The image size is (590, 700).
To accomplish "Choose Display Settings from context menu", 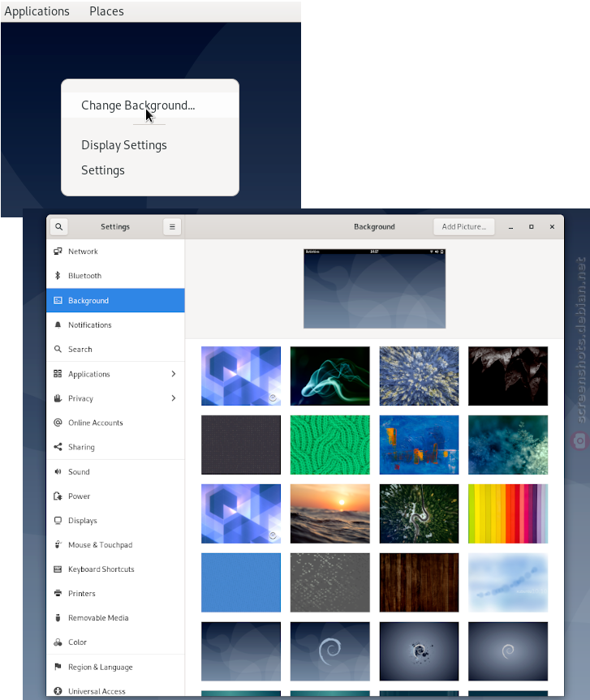I will tap(150, 145).
